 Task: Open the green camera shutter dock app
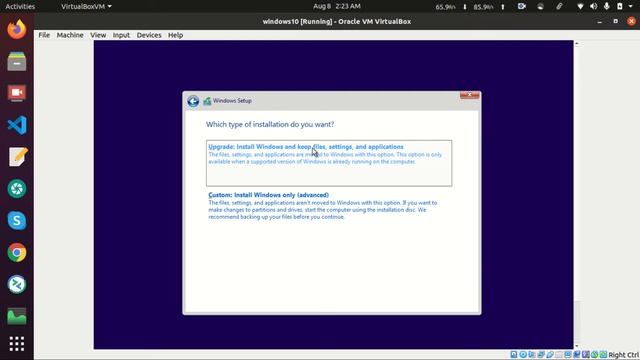coord(17,189)
